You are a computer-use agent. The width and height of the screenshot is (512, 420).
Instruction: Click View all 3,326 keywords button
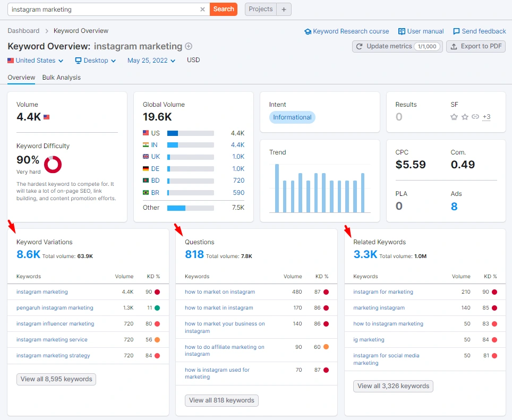coord(393,386)
